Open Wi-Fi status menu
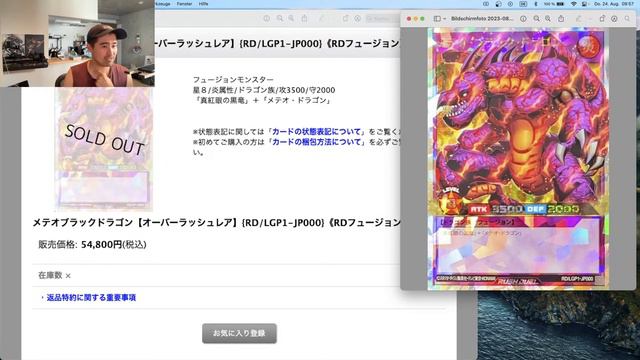The image size is (640, 360). 573,4
